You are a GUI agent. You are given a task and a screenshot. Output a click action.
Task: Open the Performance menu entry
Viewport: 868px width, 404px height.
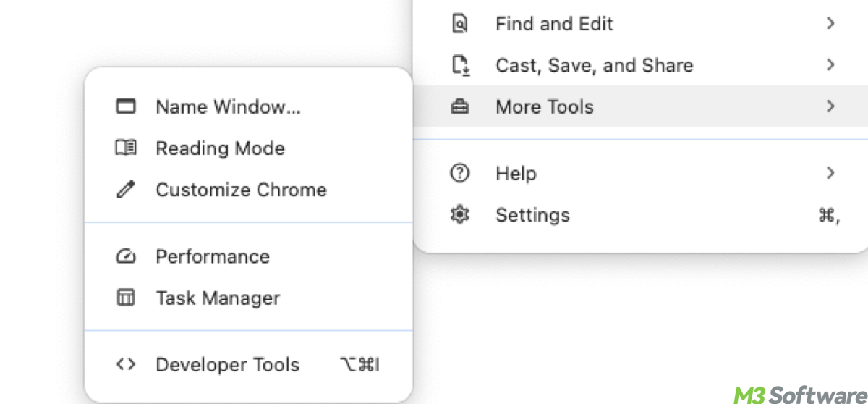248,256
